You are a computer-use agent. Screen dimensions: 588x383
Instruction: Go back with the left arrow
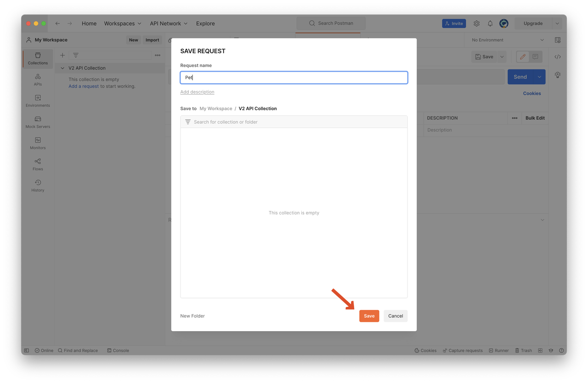point(57,23)
